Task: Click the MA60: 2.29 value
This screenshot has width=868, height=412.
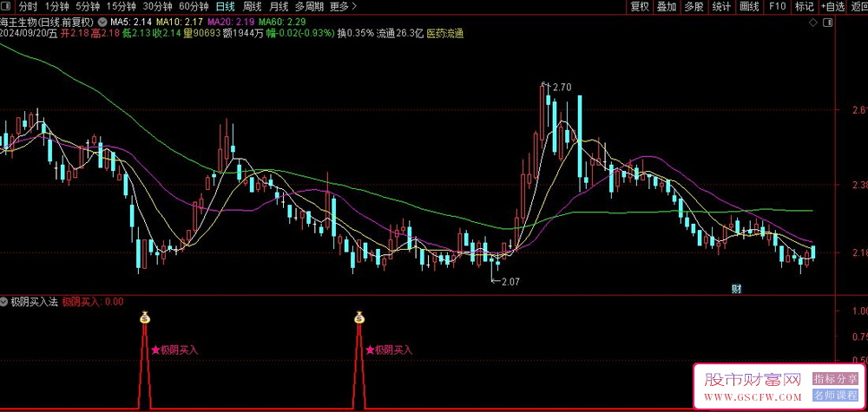Action: [x=282, y=23]
